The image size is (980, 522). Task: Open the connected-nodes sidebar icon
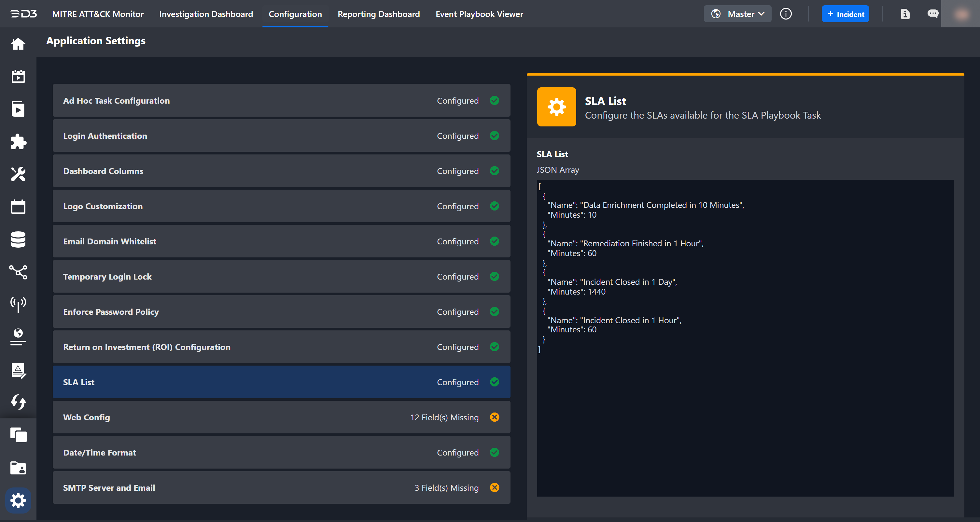click(x=18, y=272)
